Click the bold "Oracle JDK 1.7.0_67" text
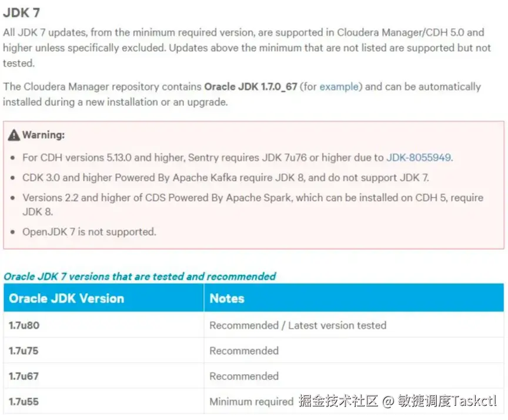 (x=250, y=86)
